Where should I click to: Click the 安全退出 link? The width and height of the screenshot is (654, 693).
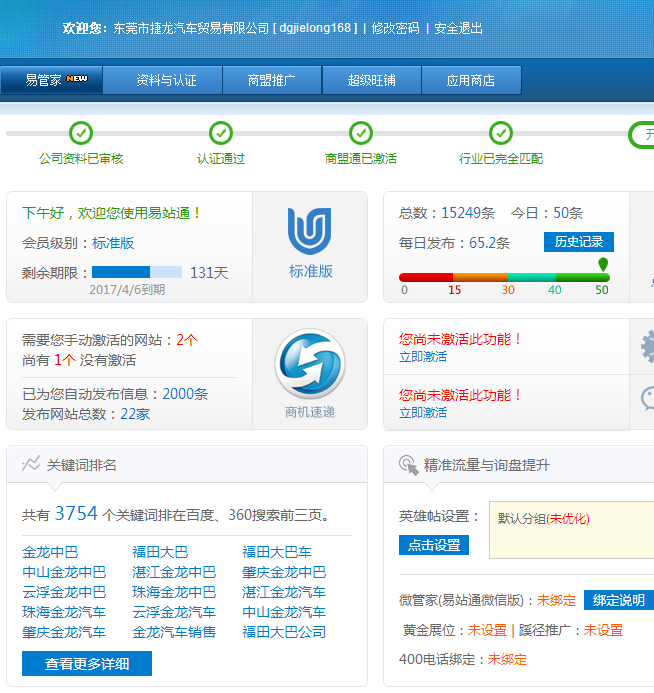(x=459, y=28)
